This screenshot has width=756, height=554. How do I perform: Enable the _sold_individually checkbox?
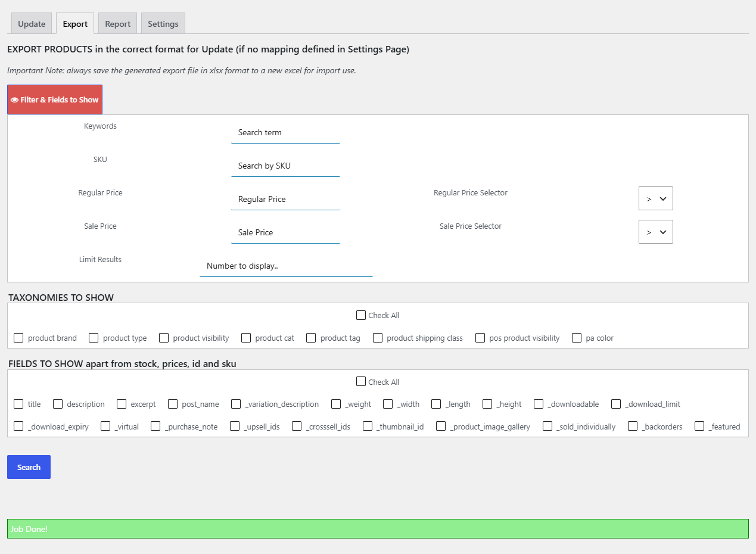[547, 426]
